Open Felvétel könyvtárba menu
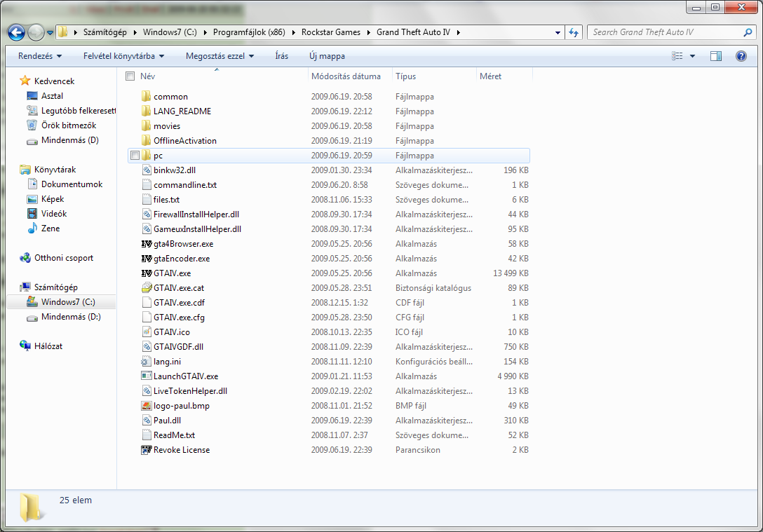The image size is (763, 532). pyautogui.click(x=123, y=56)
